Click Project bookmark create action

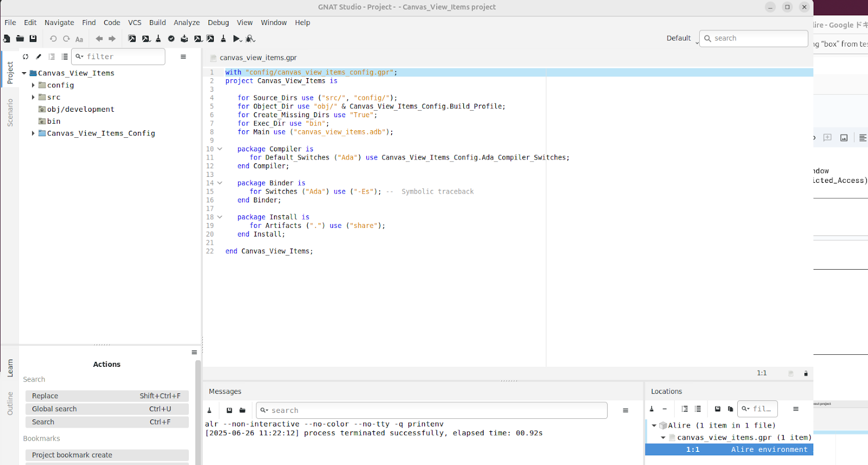[107, 455]
